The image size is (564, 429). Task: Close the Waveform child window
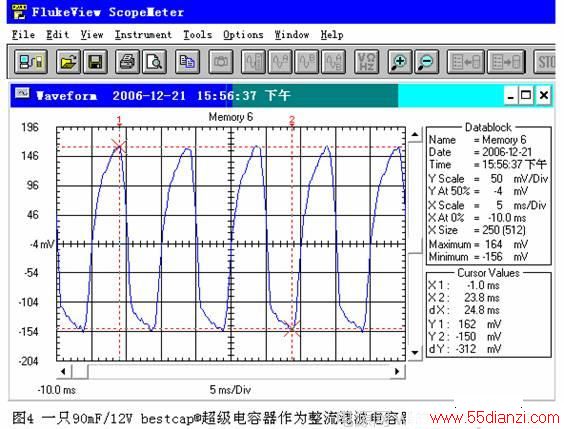(x=543, y=96)
